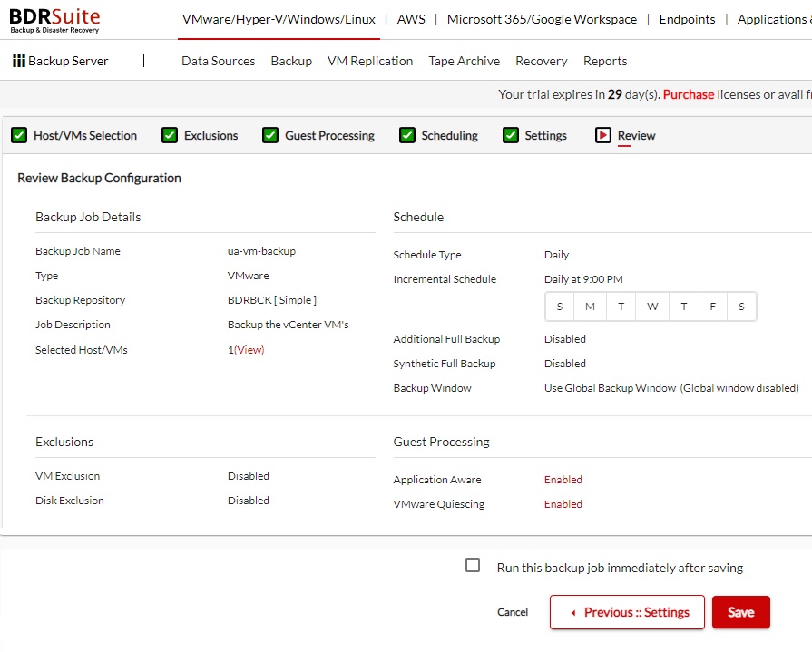This screenshot has width=812, height=652.
Task: Click the green check icon for Host/VMs Selection
Action: [19, 136]
